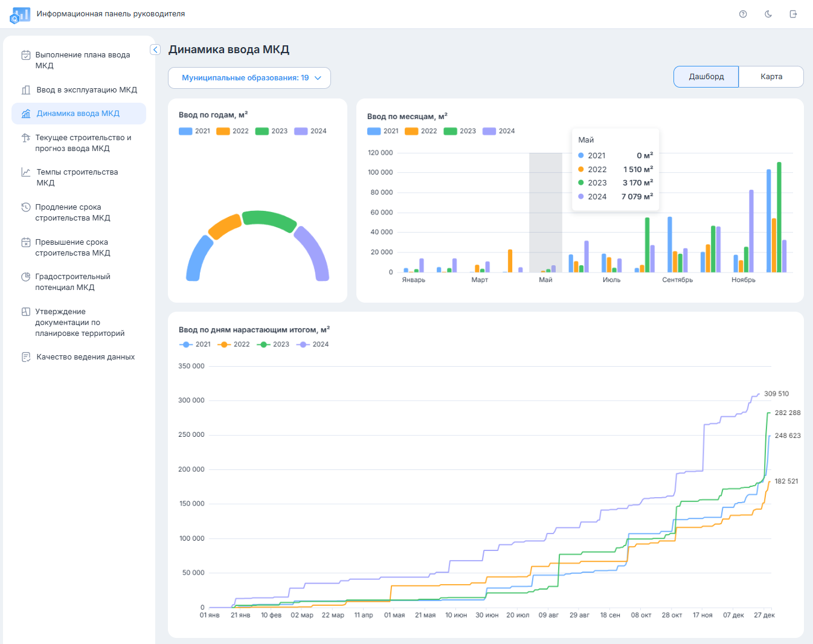Image resolution: width=813 pixels, height=644 pixels.
Task: Open Продление срока строительства МКД page
Action: click(79, 213)
